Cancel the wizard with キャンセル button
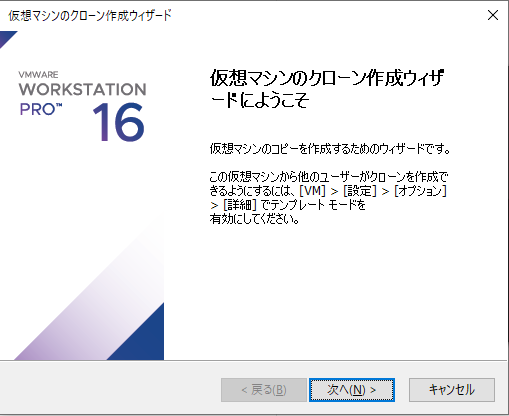The image size is (509, 416). coord(452,390)
